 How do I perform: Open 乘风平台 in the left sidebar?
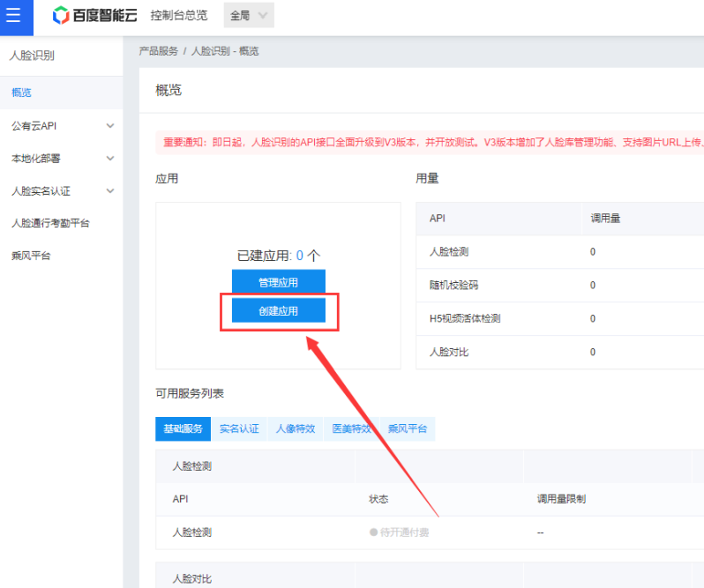coord(31,256)
